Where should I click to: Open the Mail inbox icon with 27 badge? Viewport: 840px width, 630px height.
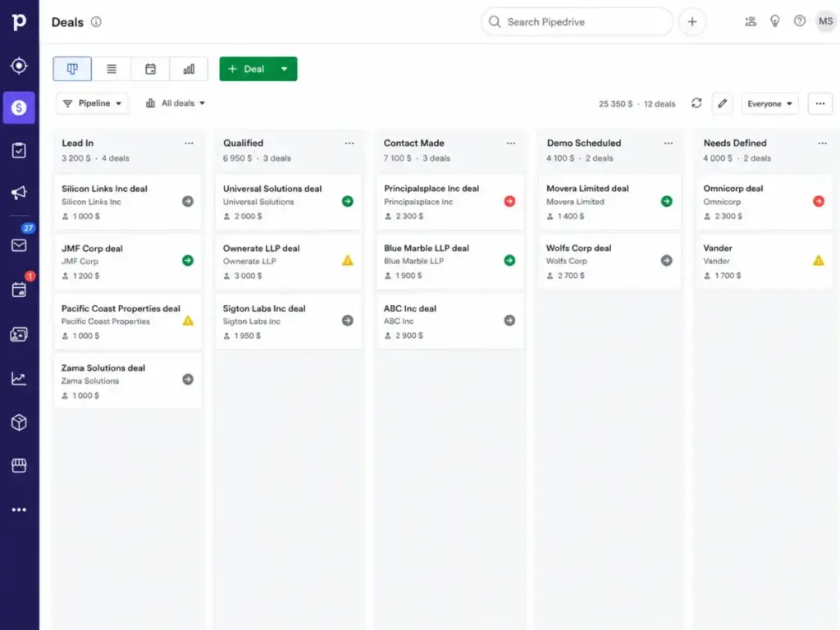19,244
